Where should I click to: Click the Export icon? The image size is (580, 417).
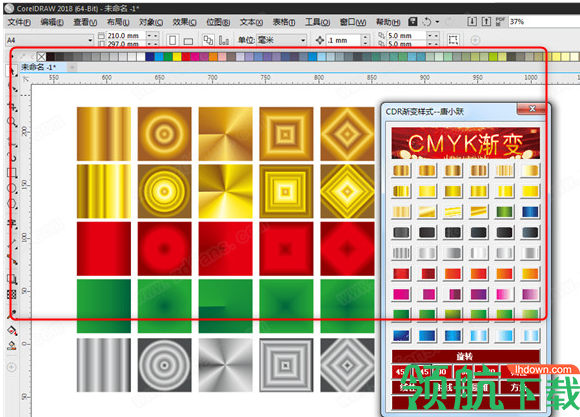pos(486,21)
